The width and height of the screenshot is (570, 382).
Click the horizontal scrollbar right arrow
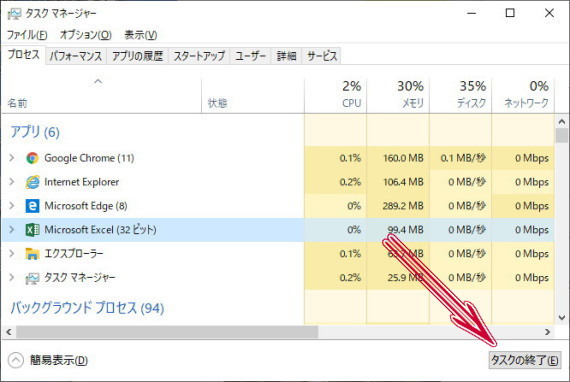(x=547, y=332)
